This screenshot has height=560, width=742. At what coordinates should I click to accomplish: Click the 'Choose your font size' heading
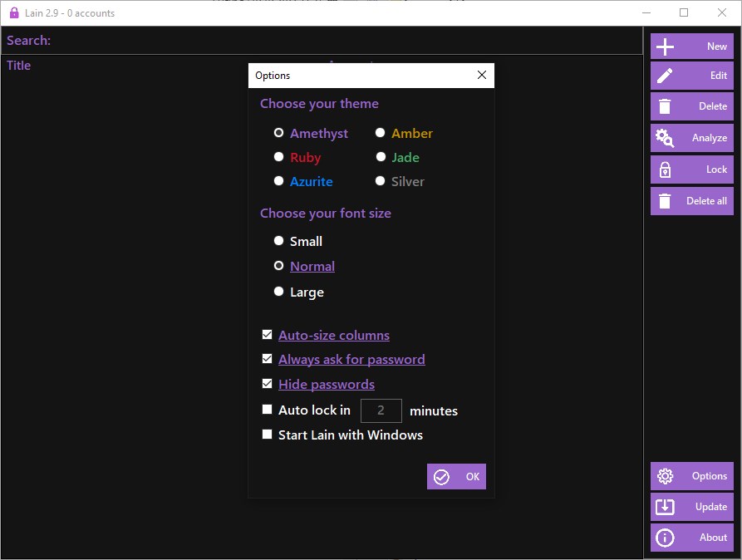pyautogui.click(x=326, y=214)
